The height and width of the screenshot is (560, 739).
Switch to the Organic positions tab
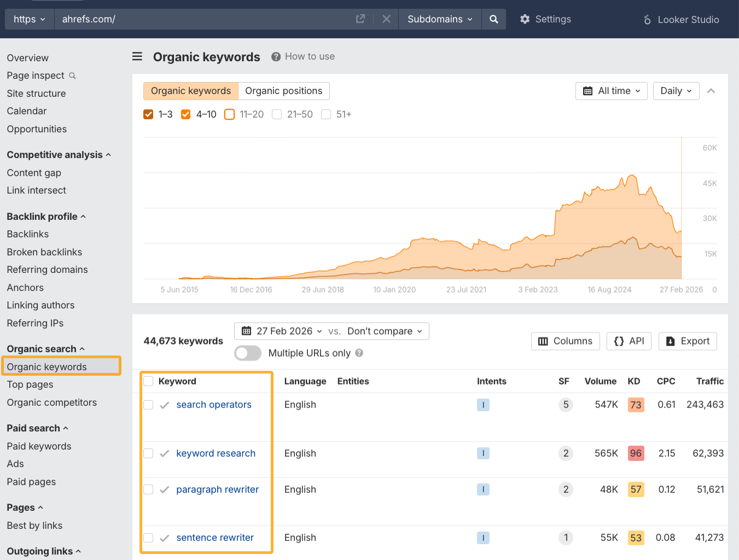(284, 91)
